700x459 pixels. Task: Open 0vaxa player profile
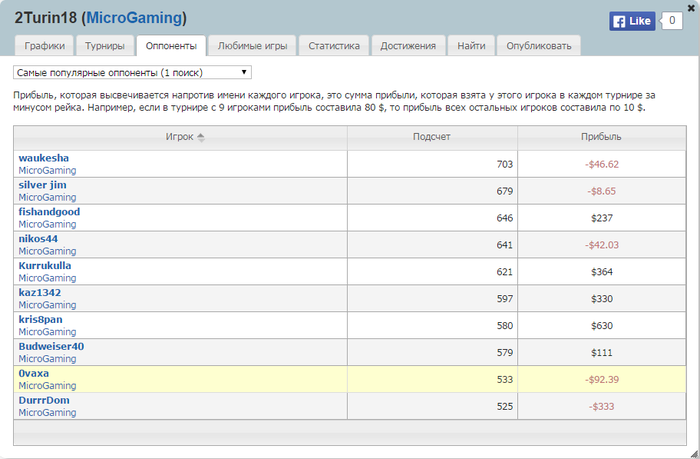(33, 373)
